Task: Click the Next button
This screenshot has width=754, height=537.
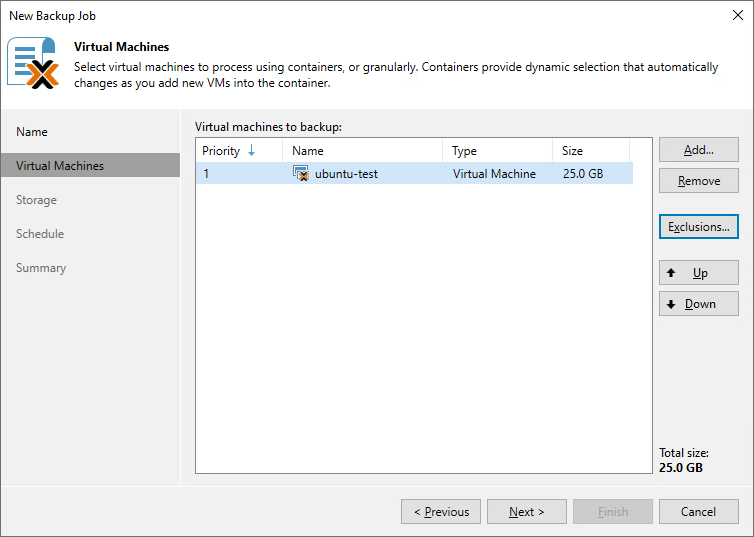Action: pyautogui.click(x=526, y=512)
